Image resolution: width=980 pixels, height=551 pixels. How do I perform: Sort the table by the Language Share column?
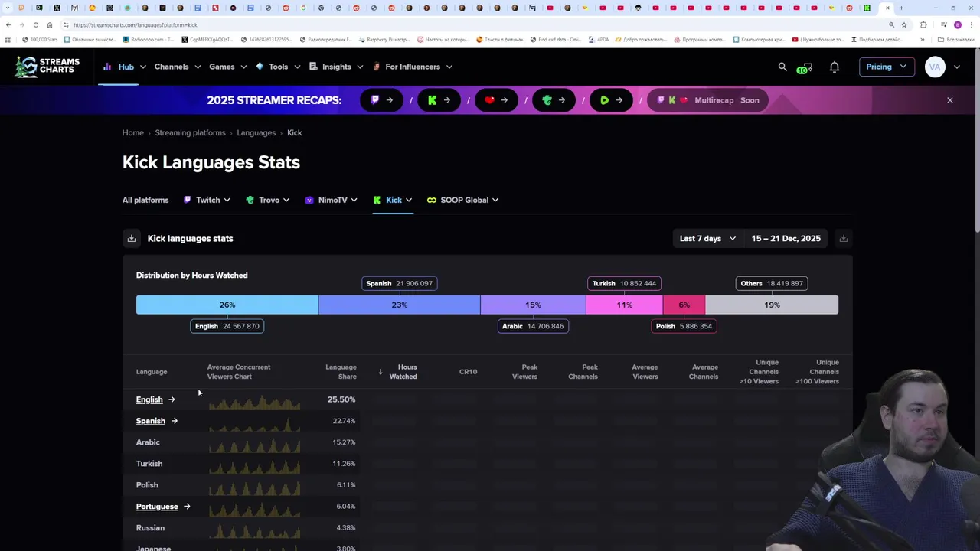click(x=341, y=372)
